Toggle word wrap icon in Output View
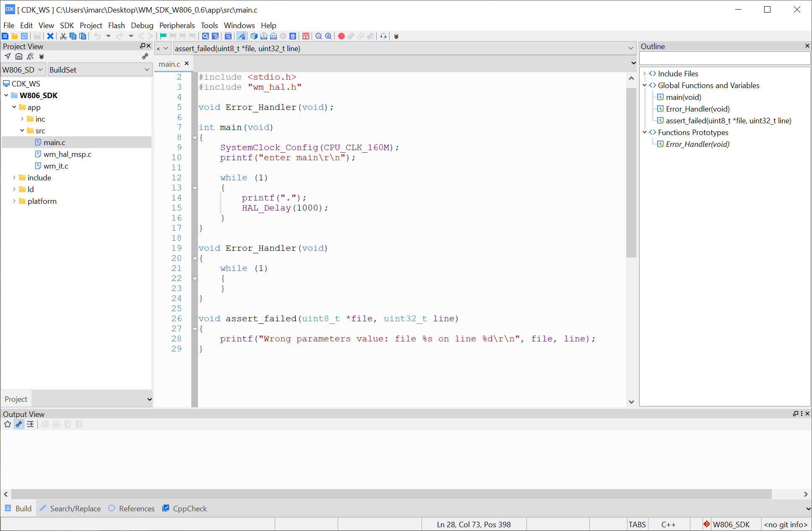Screen dimensions: 812x531 pos(30,424)
